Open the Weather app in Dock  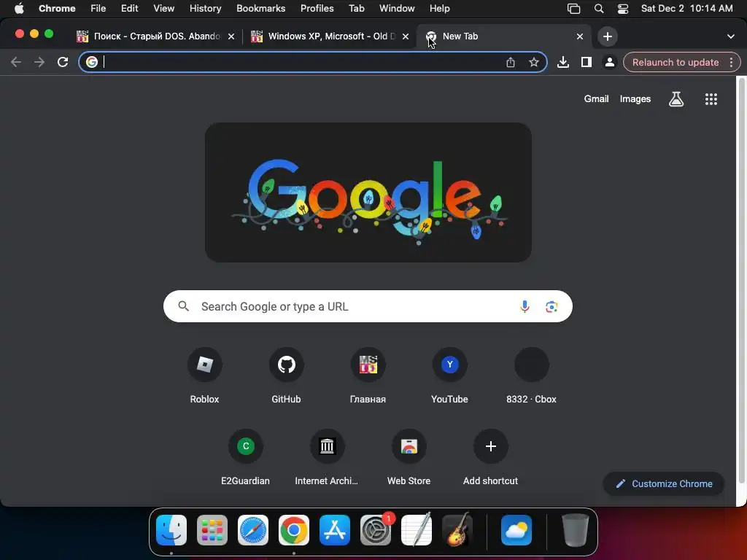pos(516,530)
